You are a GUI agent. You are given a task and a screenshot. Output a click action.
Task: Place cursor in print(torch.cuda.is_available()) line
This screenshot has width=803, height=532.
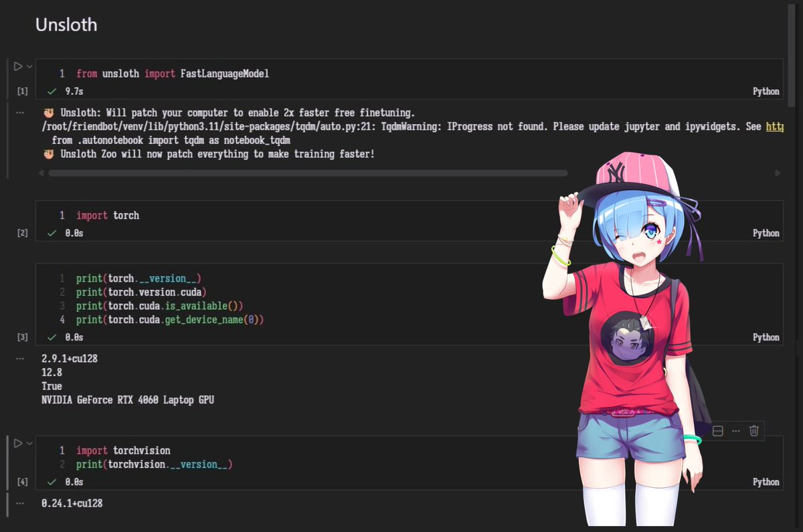point(159,306)
